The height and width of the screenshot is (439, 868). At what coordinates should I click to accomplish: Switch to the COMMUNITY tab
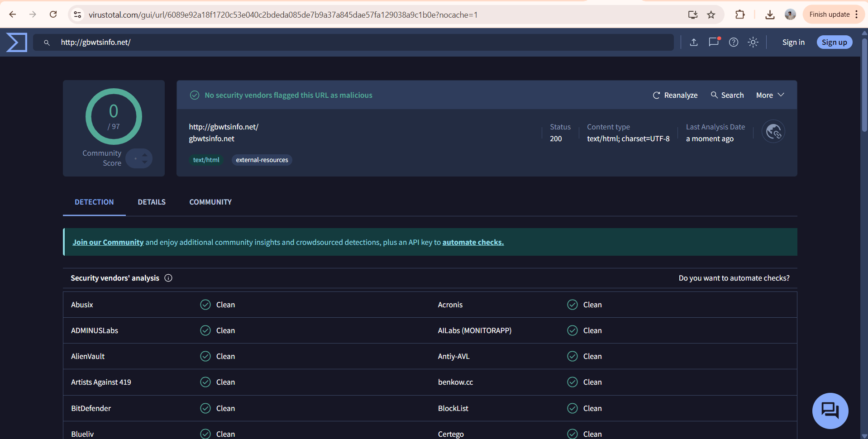tap(210, 202)
